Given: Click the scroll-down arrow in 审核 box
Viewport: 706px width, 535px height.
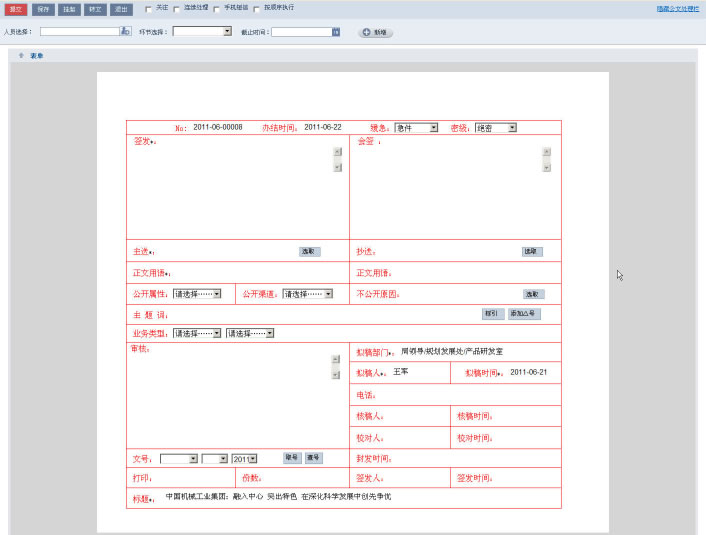Looking at the screenshot, I should coord(336,374).
